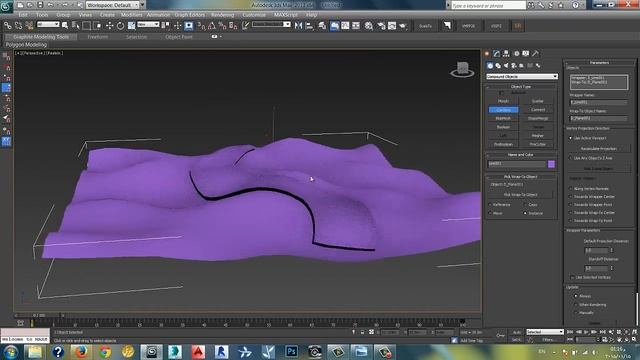
Task: Enable the Use Selected Vertices checkbox
Action: pyautogui.click(x=573, y=278)
